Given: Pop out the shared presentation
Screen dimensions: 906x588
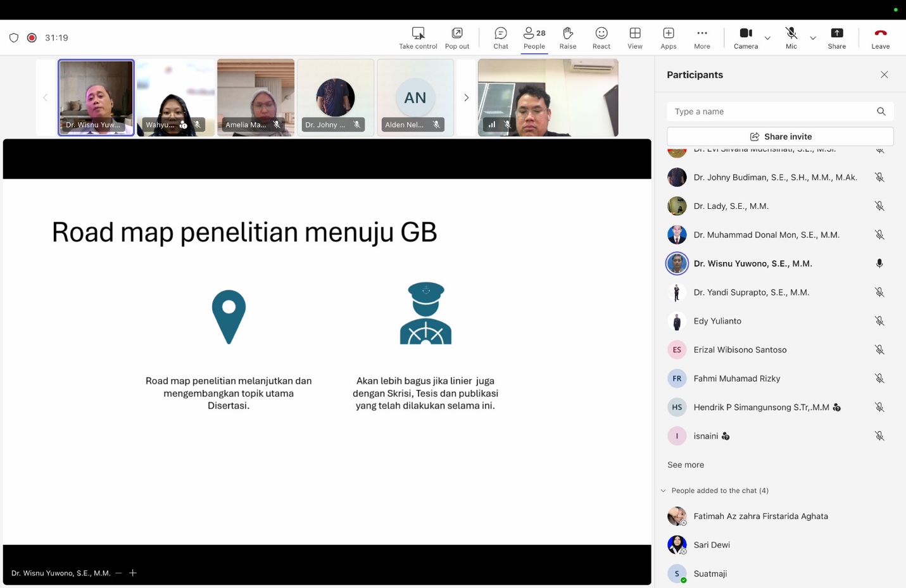Looking at the screenshot, I should pyautogui.click(x=456, y=37).
